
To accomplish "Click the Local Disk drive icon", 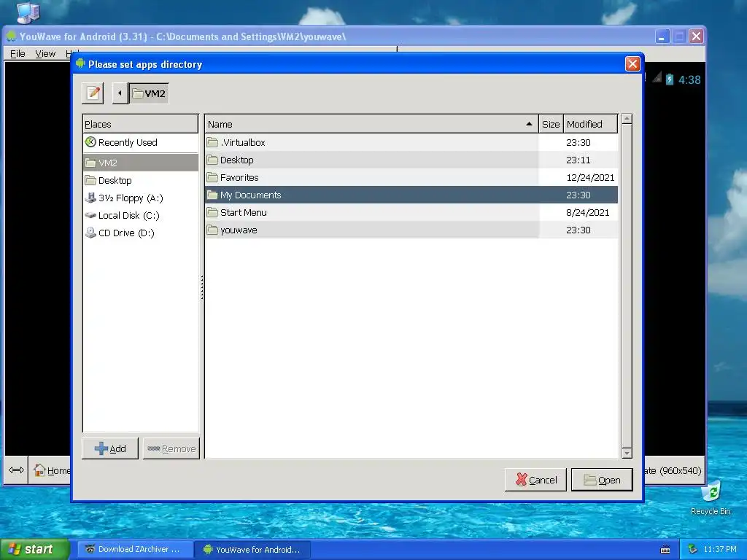I will [x=90, y=215].
